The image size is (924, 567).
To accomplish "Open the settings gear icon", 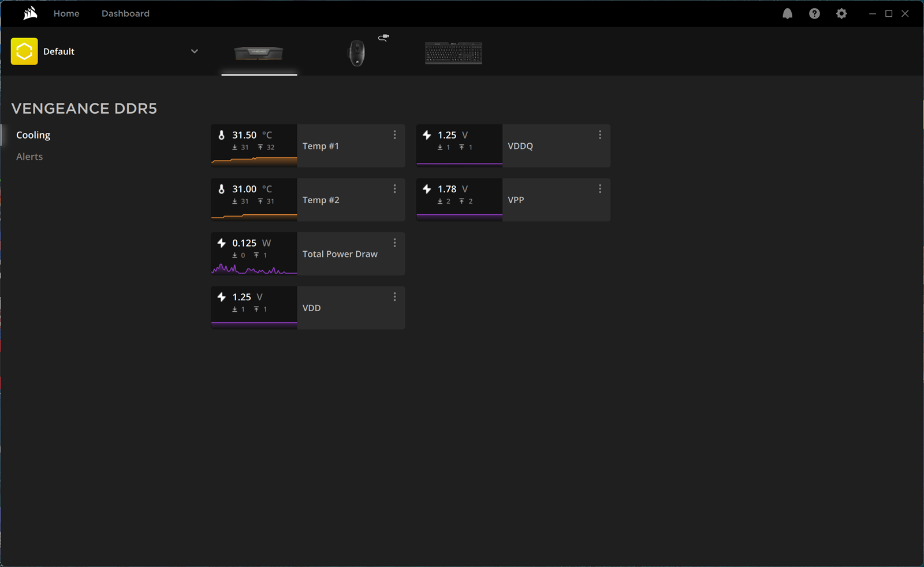I will coord(841,13).
